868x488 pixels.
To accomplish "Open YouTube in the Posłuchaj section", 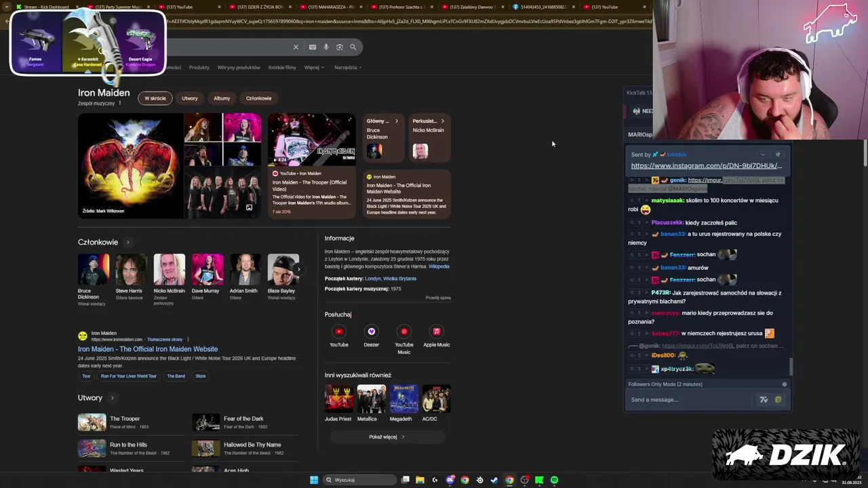I will pos(338,336).
